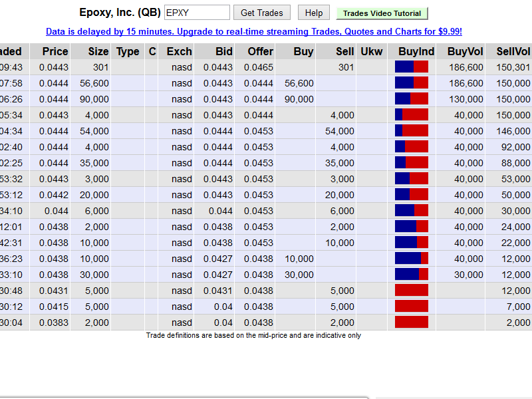The height and width of the screenshot is (399, 532).
Task: Follow the upgrade to real-time streaming link
Action: coord(254,31)
